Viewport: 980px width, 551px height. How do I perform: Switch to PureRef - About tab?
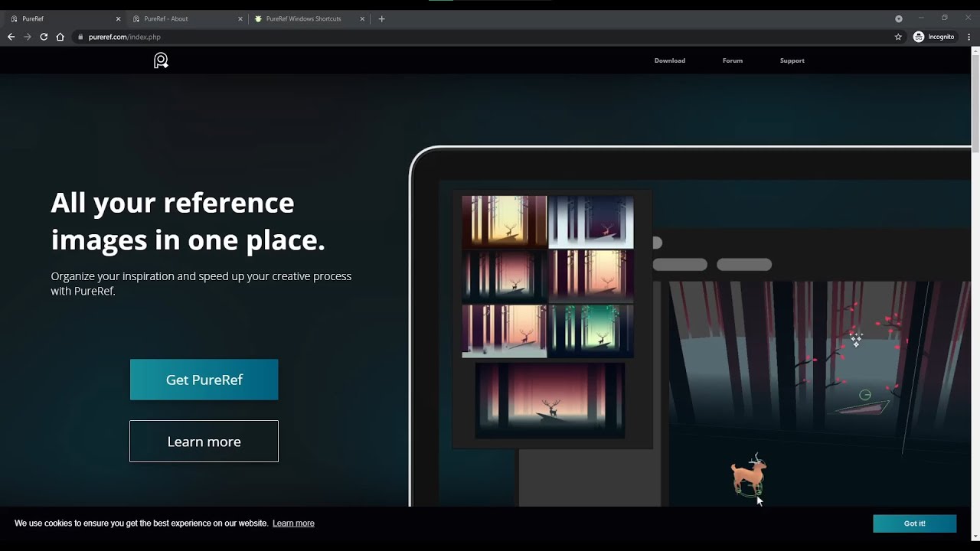[188, 18]
